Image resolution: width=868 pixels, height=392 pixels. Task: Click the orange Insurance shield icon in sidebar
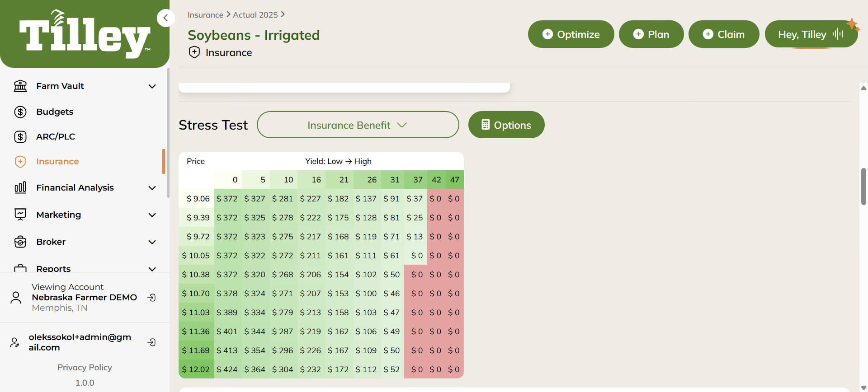click(20, 161)
